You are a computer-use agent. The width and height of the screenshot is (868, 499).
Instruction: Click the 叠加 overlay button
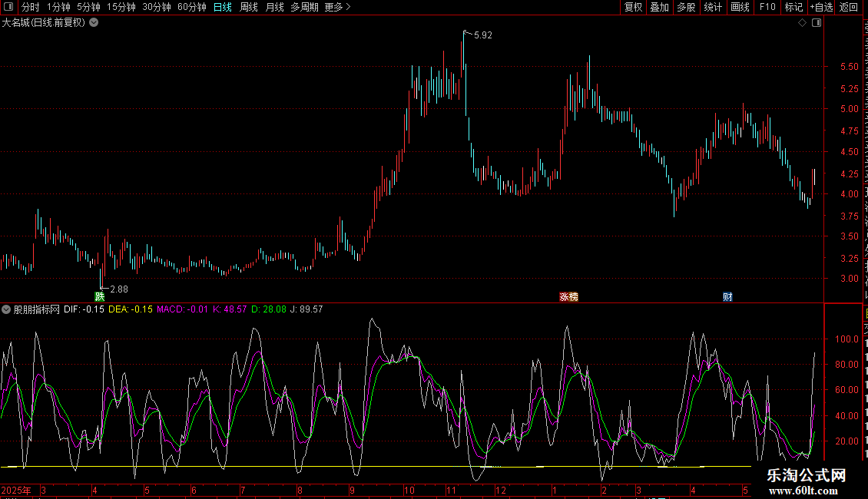tap(660, 7)
